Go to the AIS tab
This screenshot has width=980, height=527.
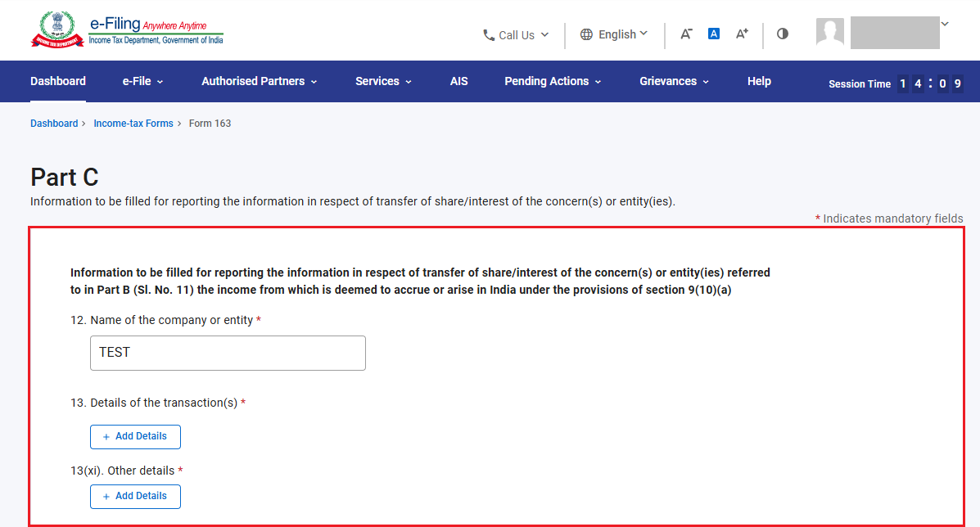[458, 81]
